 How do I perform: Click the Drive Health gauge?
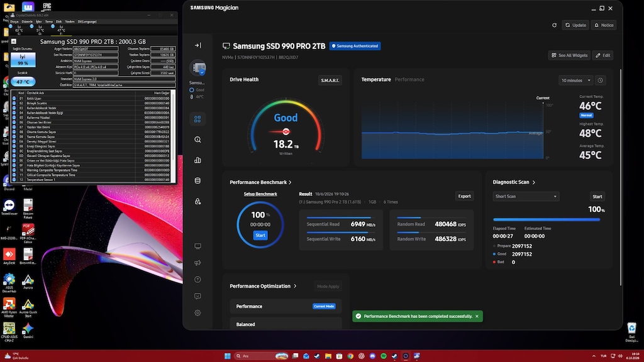pyautogui.click(x=286, y=125)
